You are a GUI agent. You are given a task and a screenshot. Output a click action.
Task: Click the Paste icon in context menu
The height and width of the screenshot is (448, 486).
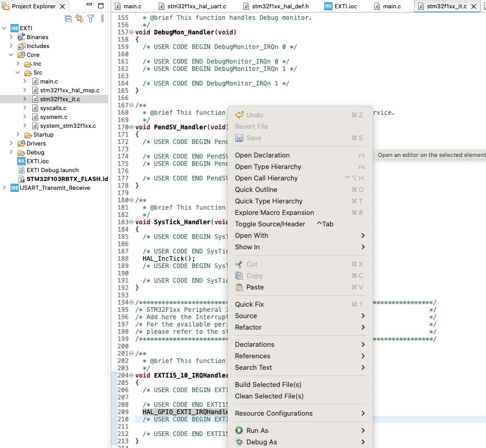[x=239, y=287]
